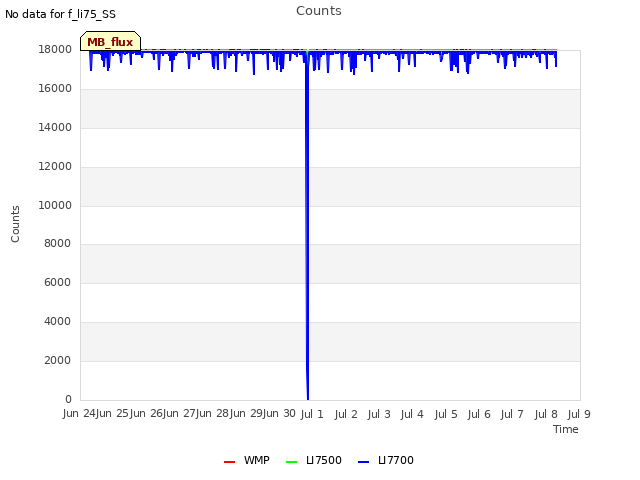Image resolution: width=640 pixels, height=480 pixels.
Task: Toggle the WMP legend entry
Action: [247, 460]
